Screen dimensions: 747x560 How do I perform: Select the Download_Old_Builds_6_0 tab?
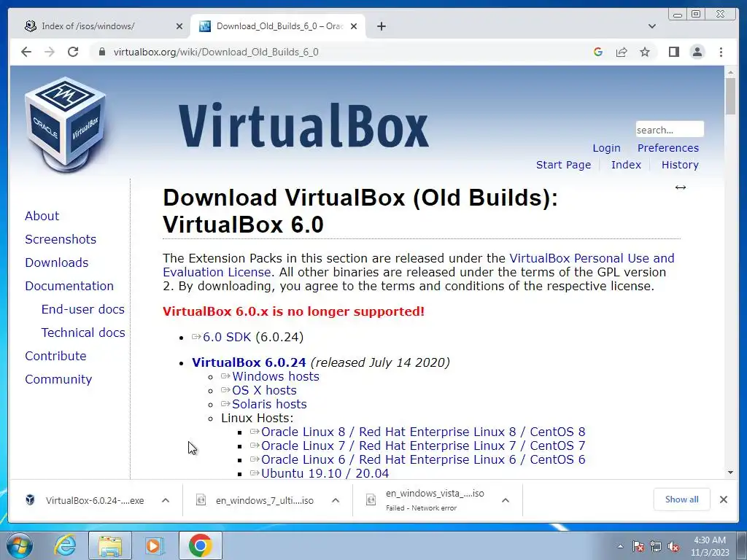pos(278,26)
